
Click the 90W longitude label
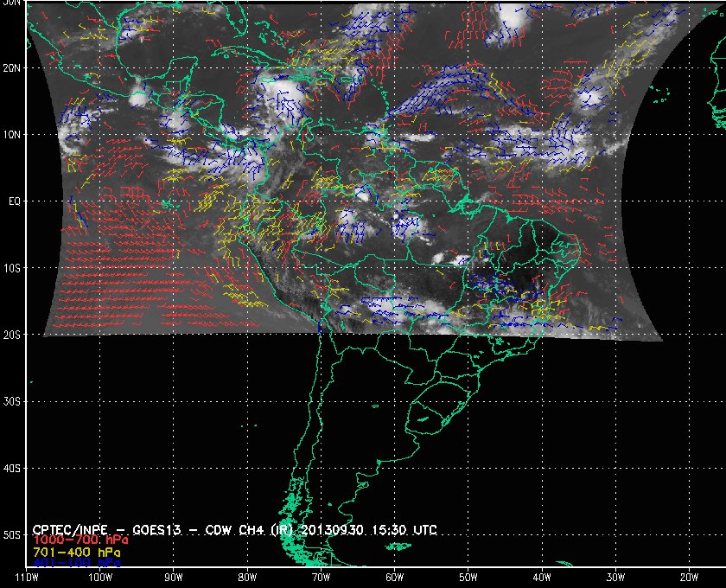click(174, 578)
